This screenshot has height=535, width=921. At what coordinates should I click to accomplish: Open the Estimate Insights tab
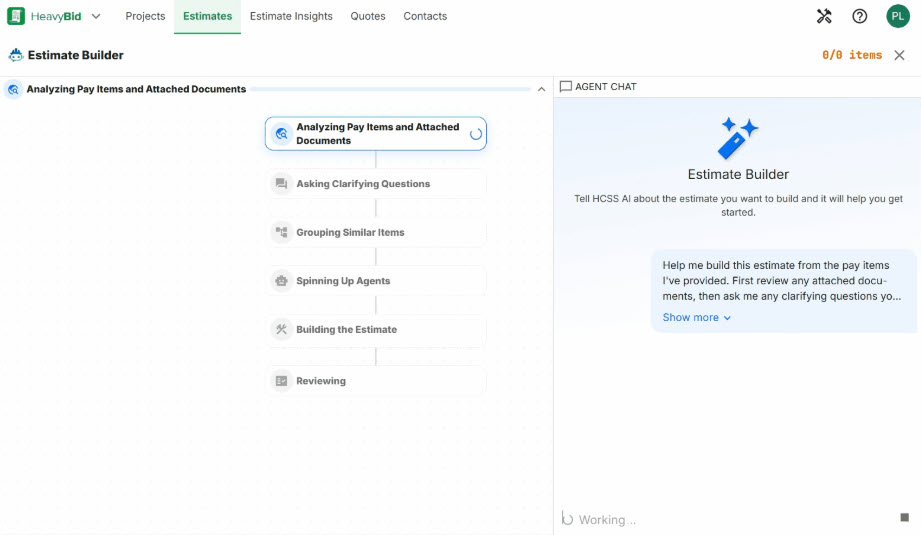point(291,16)
